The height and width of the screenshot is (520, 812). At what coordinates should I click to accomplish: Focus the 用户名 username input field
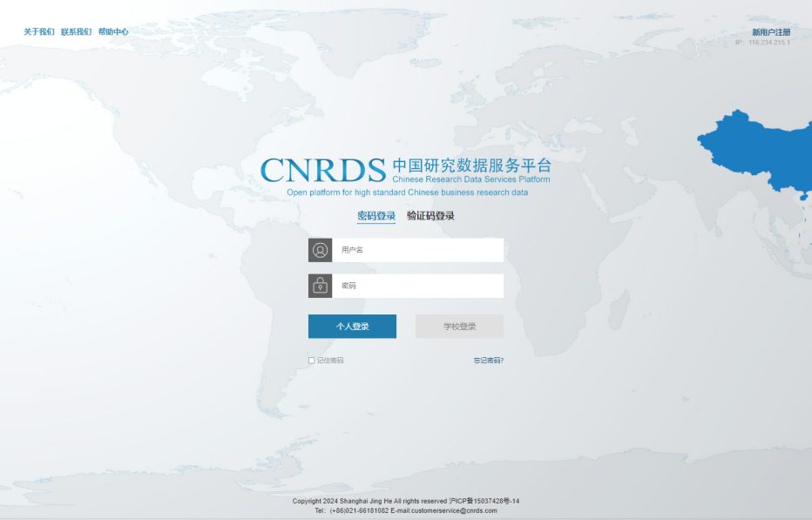[417, 250]
